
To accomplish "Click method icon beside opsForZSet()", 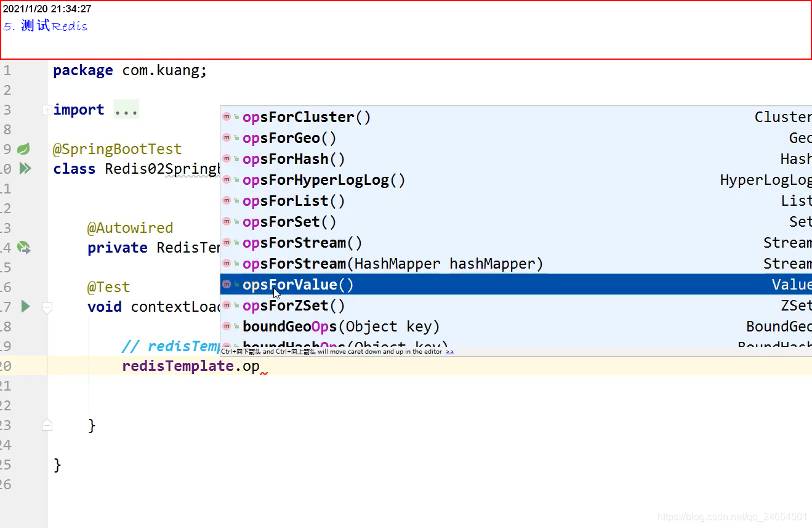I will pyautogui.click(x=227, y=306).
